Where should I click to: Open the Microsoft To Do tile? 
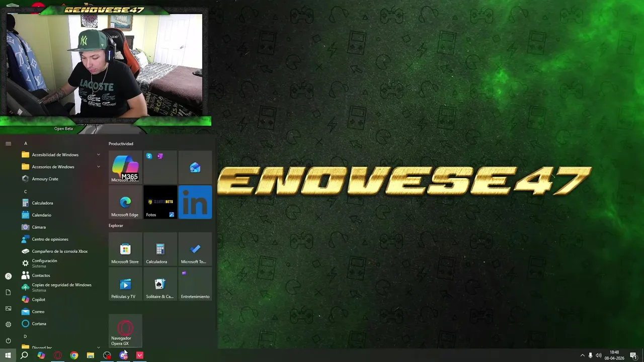pyautogui.click(x=195, y=249)
